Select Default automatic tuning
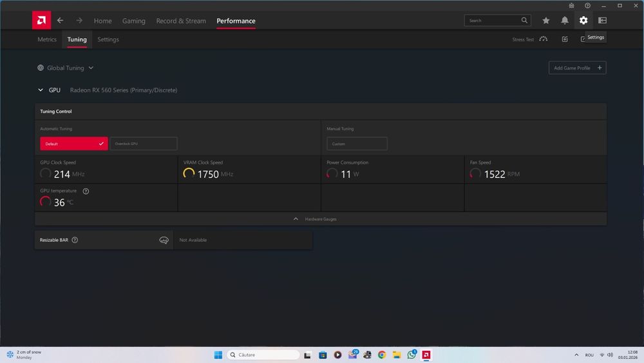The height and width of the screenshot is (363, 644). point(74,144)
